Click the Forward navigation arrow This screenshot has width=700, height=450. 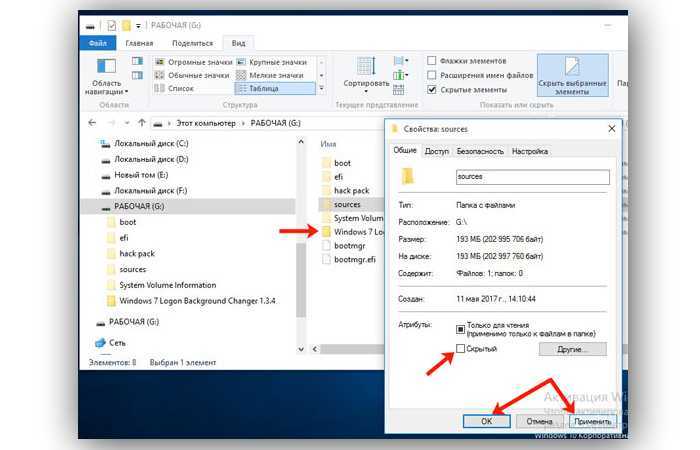pos(112,123)
